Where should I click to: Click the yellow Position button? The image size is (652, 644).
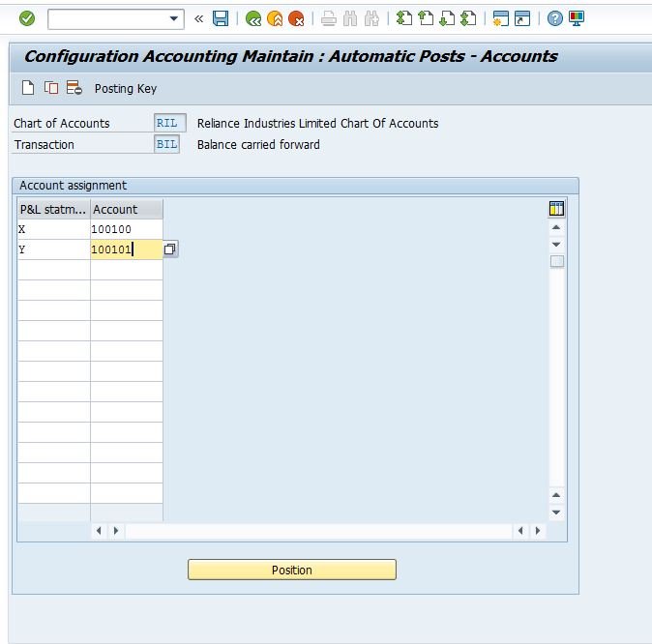[292, 570]
